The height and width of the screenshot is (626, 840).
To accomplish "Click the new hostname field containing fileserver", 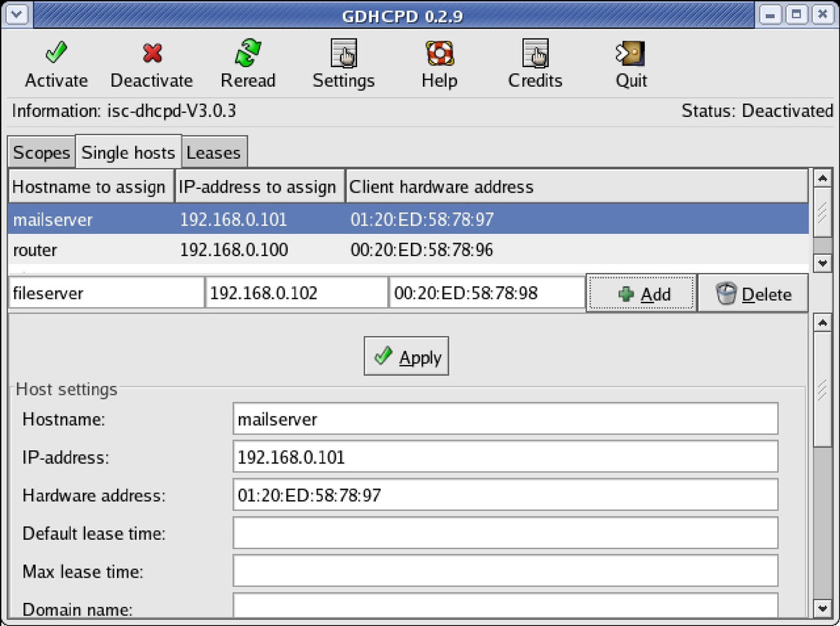I will click(106, 293).
